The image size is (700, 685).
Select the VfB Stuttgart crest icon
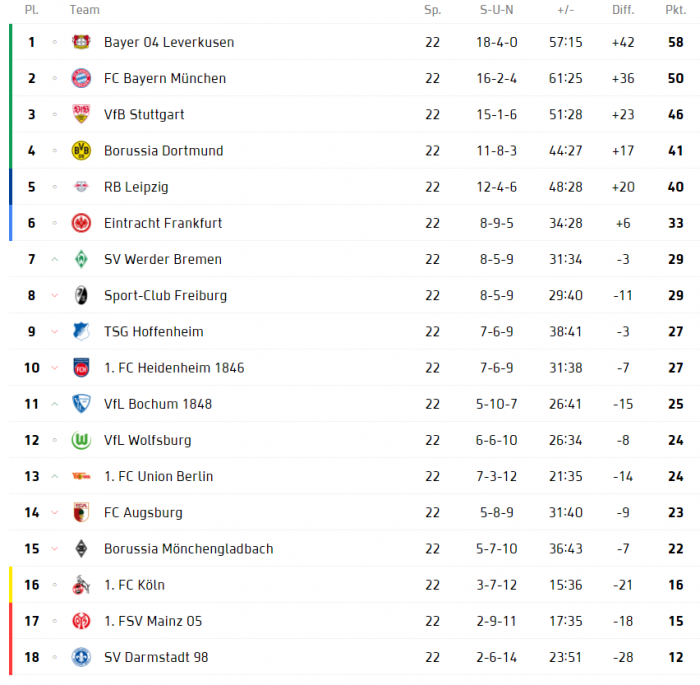(81, 114)
